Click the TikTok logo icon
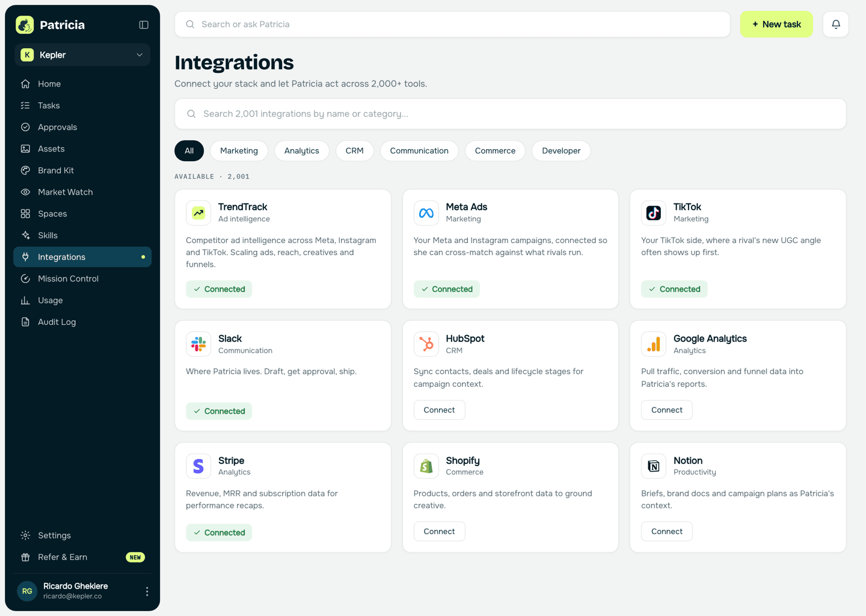The height and width of the screenshot is (616, 866). point(654,213)
